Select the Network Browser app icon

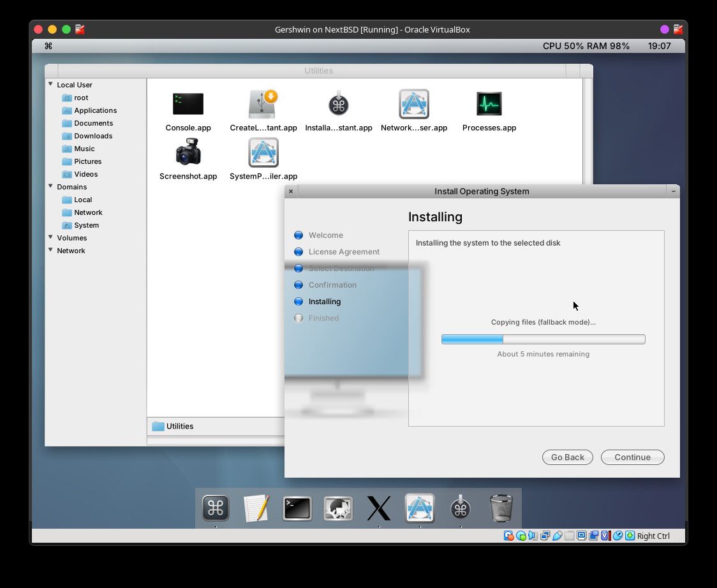coord(414,104)
